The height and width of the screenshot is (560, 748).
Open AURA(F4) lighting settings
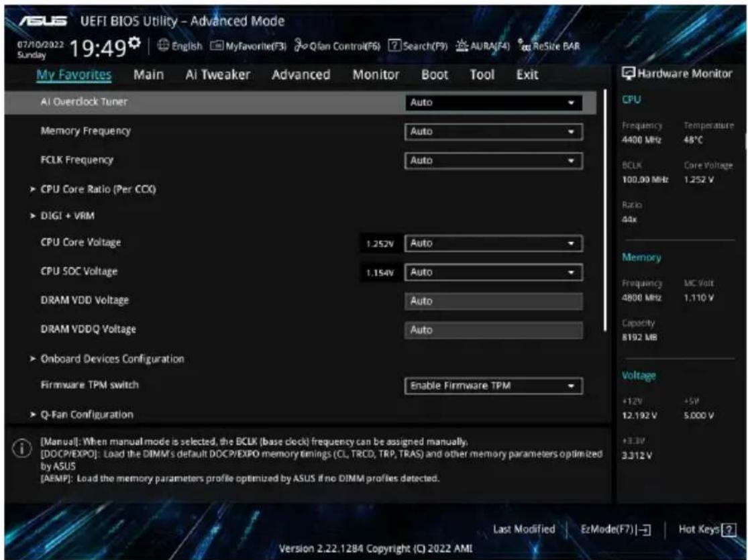pos(483,46)
